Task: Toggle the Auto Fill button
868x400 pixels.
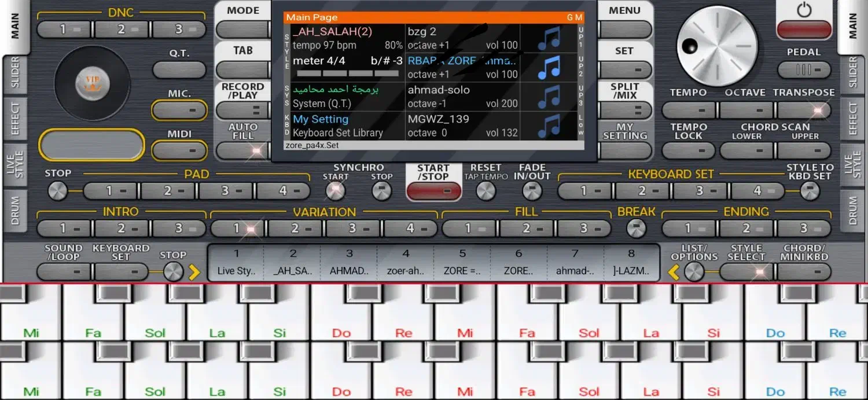Action: [x=243, y=150]
